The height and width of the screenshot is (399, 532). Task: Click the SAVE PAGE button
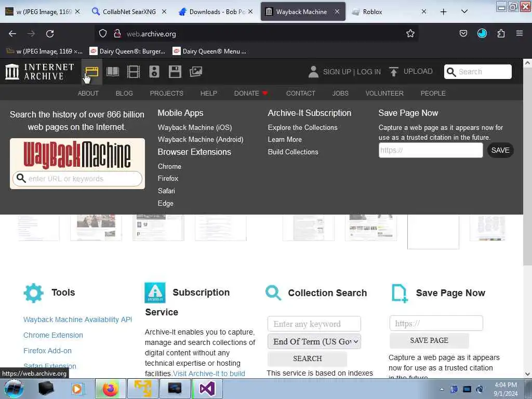429,341
